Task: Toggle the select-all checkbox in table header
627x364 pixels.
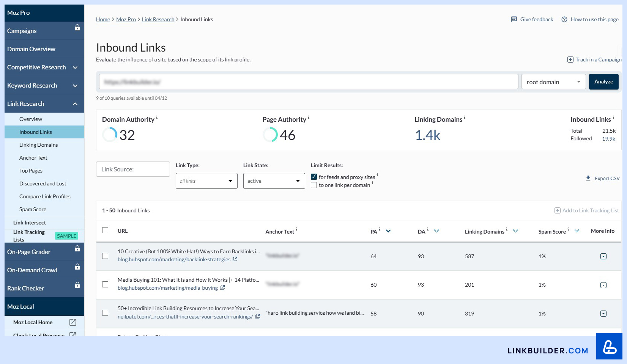Action: pos(105,230)
